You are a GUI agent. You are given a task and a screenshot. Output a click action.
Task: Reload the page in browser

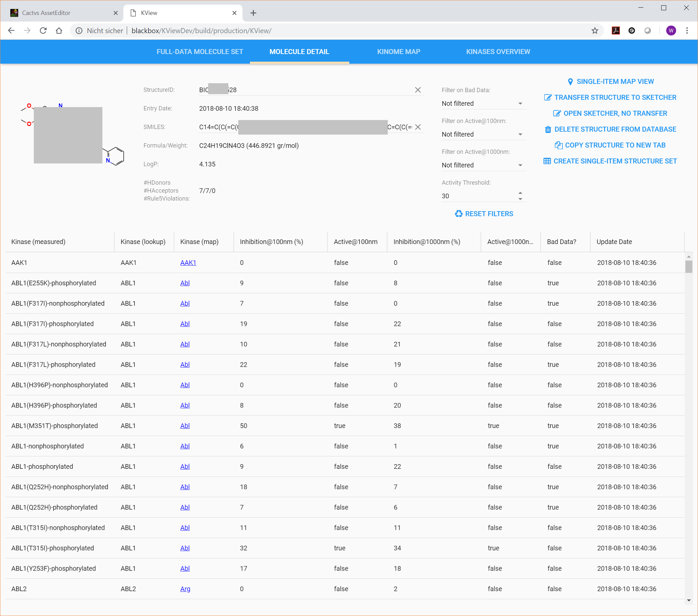pyautogui.click(x=43, y=31)
